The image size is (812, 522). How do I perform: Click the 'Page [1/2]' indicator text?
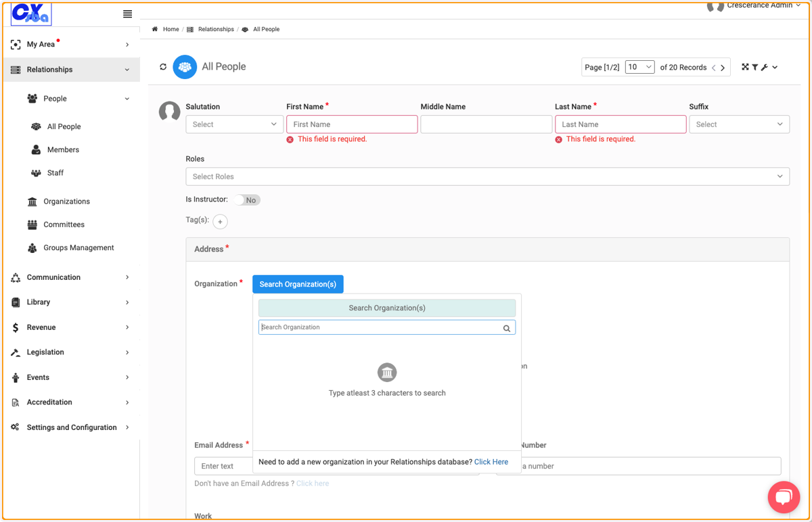pos(602,68)
